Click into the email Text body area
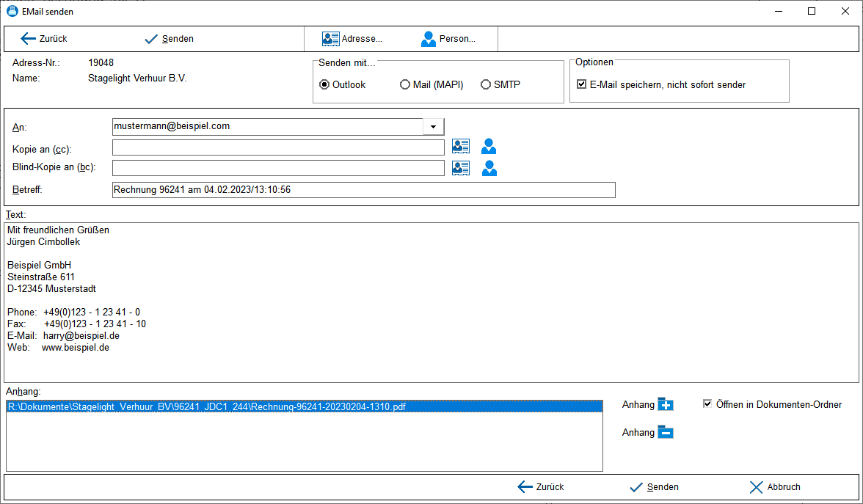The height and width of the screenshot is (504, 863). [x=431, y=302]
